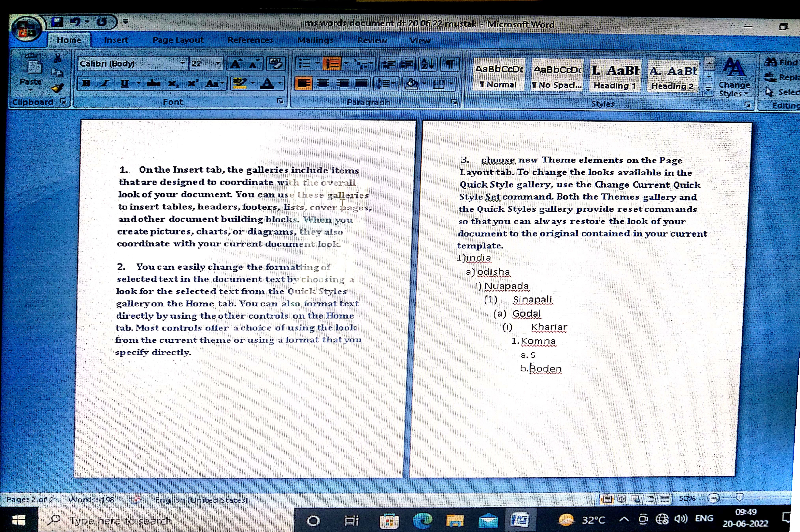800x532 pixels.
Task: Open the font size 22 dropdown
Action: [218, 63]
